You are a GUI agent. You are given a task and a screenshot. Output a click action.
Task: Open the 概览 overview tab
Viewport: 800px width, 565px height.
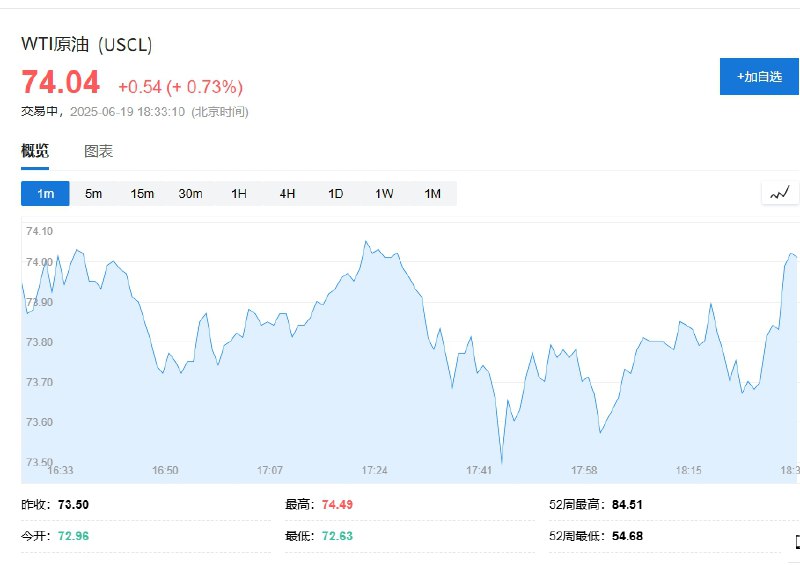35,151
